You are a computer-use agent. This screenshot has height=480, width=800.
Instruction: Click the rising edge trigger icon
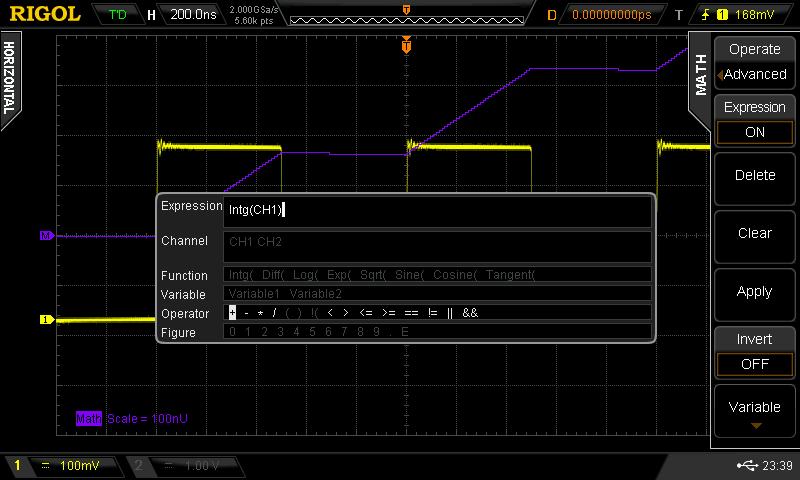click(x=706, y=15)
